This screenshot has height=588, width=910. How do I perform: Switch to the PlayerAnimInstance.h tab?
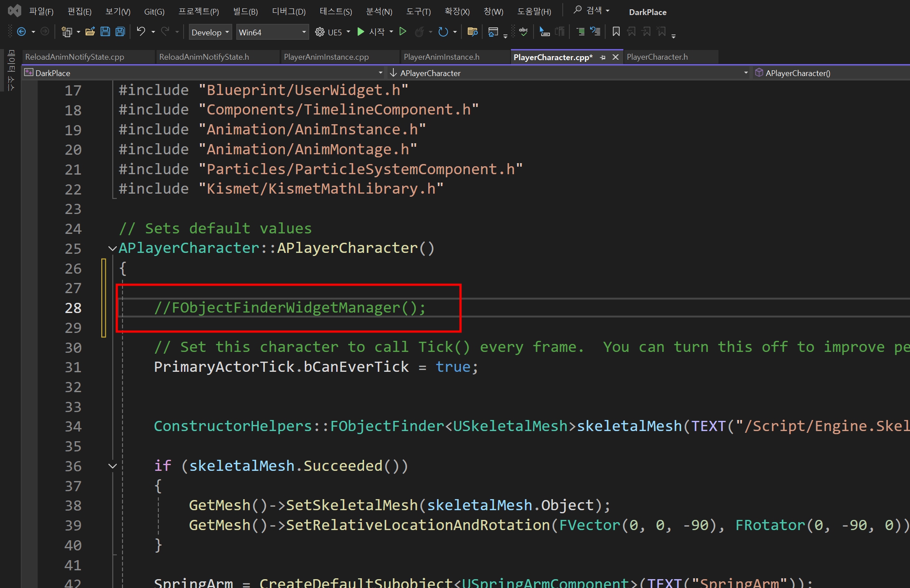pyautogui.click(x=441, y=57)
